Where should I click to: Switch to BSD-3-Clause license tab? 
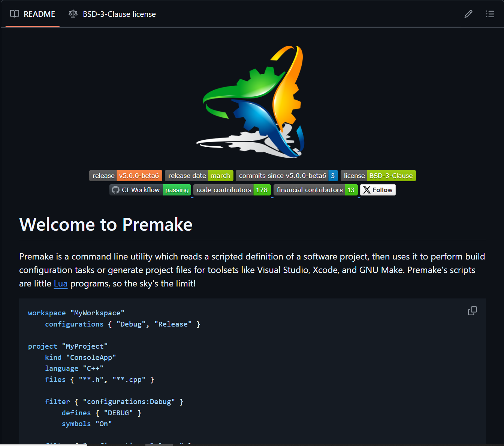112,14
